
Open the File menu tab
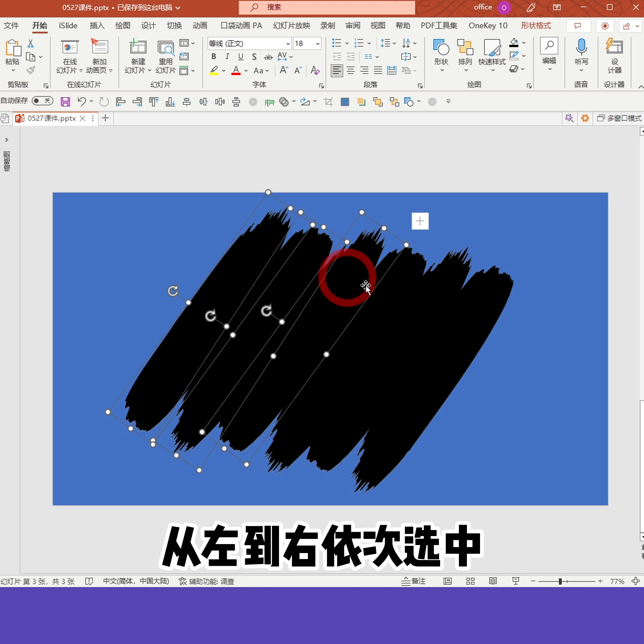tap(11, 26)
